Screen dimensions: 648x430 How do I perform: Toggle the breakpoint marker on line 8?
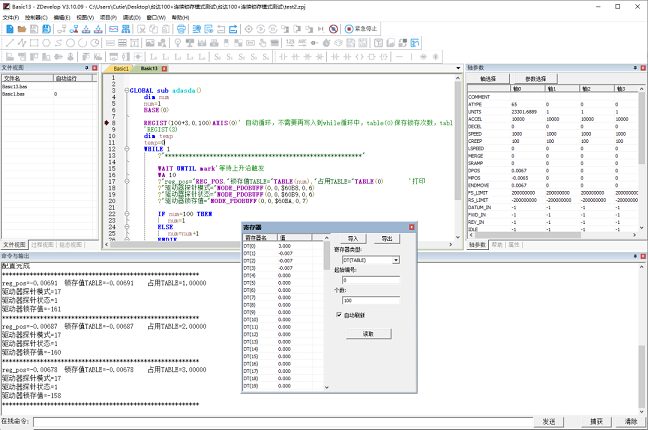tap(107, 123)
